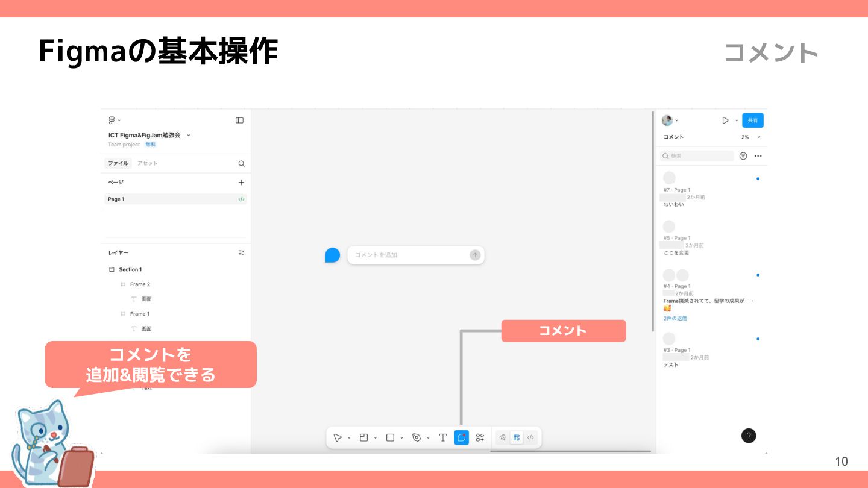Click the 検索 comment search field
Screen dimensions: 868x488
[697, 156]
